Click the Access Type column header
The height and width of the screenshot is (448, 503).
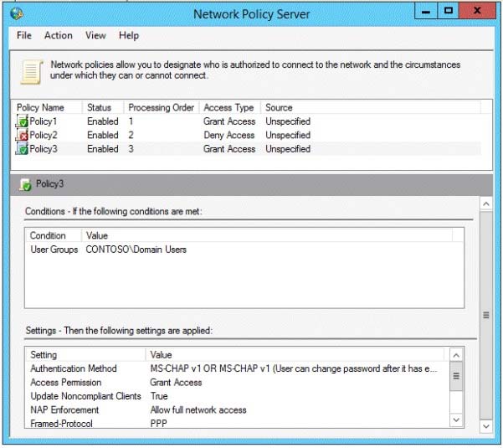229,107
